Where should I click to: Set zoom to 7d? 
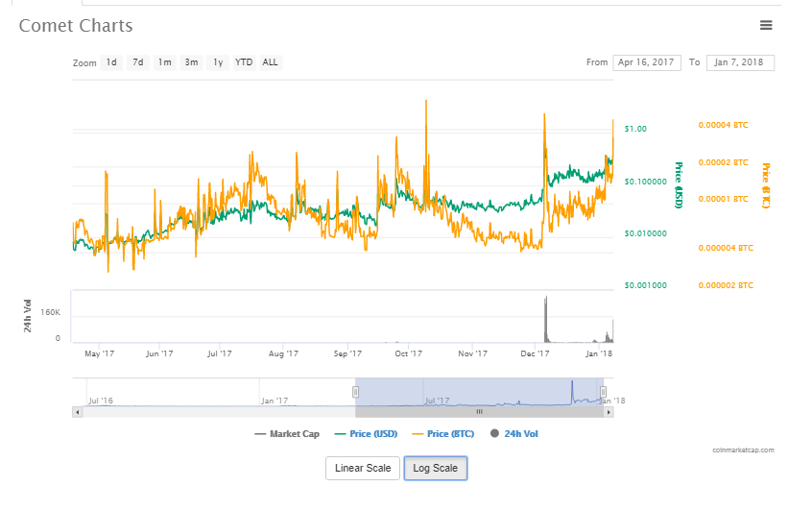click(138, 62)
